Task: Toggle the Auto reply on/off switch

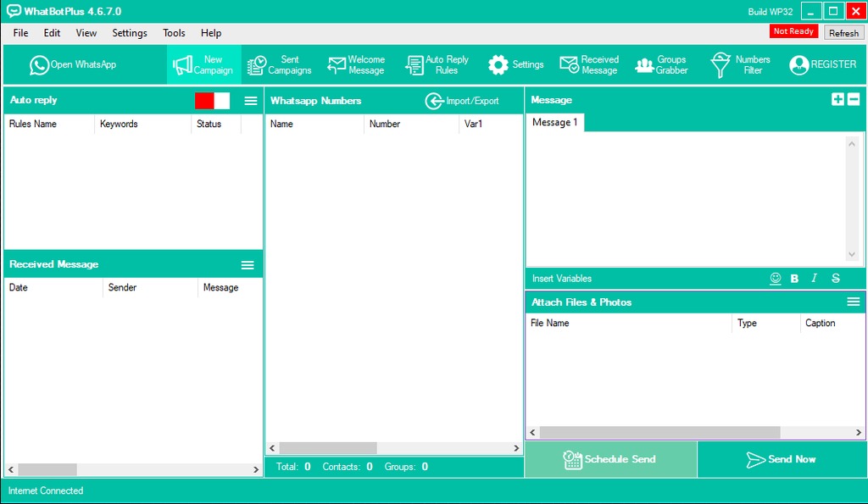Action: [x=212, y=101]
